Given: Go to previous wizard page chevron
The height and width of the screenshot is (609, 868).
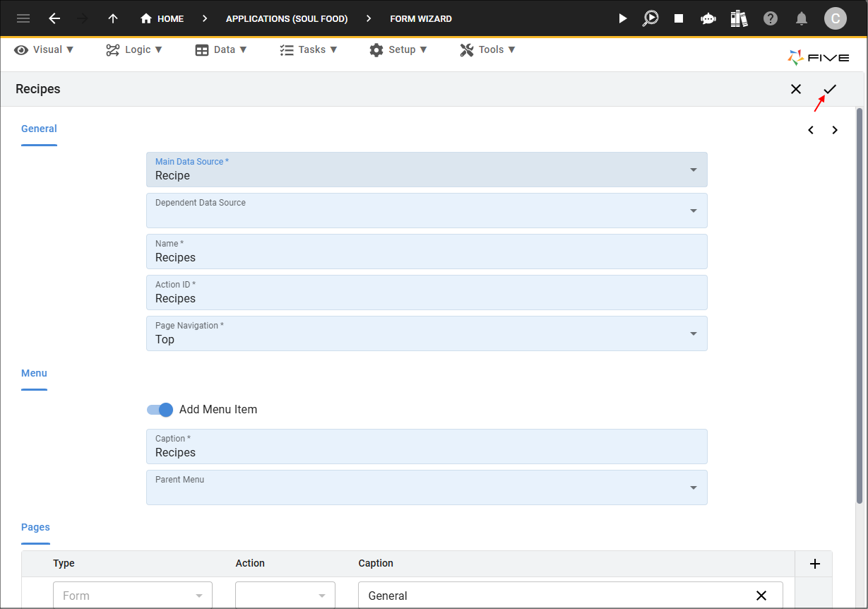Looking at the screenshot, I should pyautogui.click(x=811, y=130).
